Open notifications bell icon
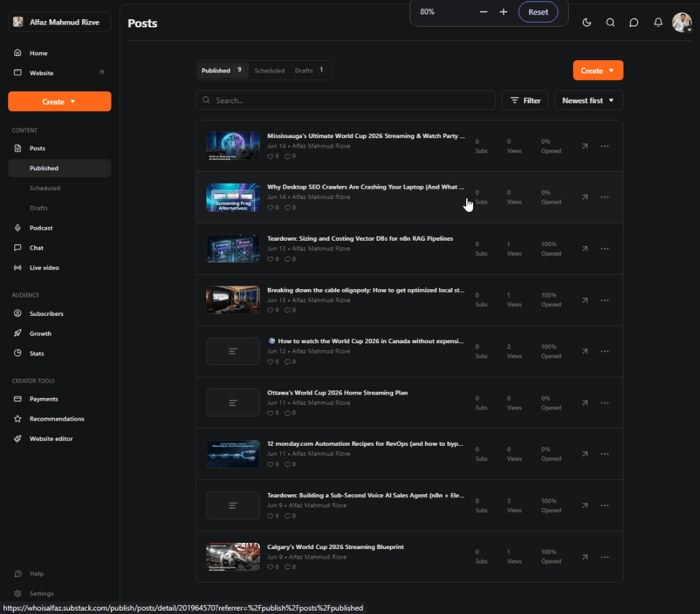The height and width of the screenshot is (614, 700). 658,23
